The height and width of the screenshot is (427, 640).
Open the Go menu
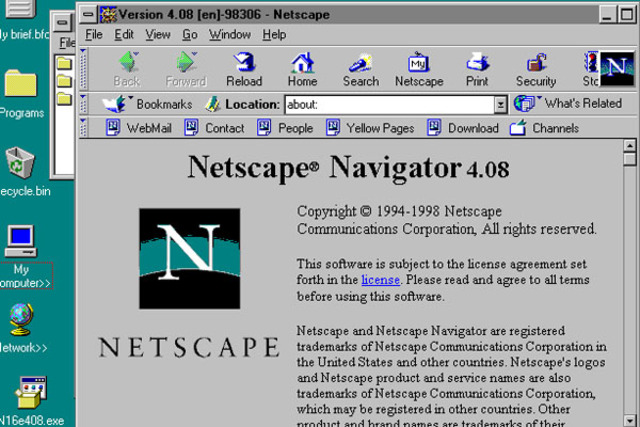[x=189, y=35]
